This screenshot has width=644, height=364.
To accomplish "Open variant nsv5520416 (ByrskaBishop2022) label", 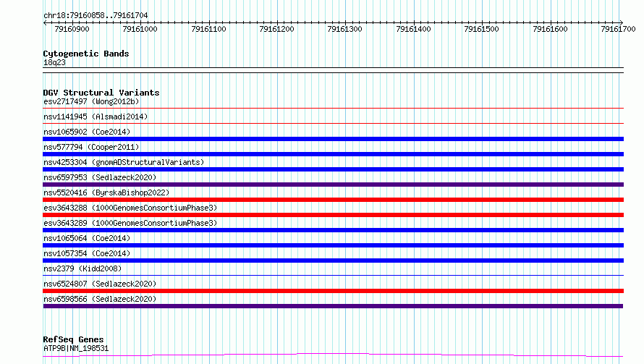I will click(106, 192).
